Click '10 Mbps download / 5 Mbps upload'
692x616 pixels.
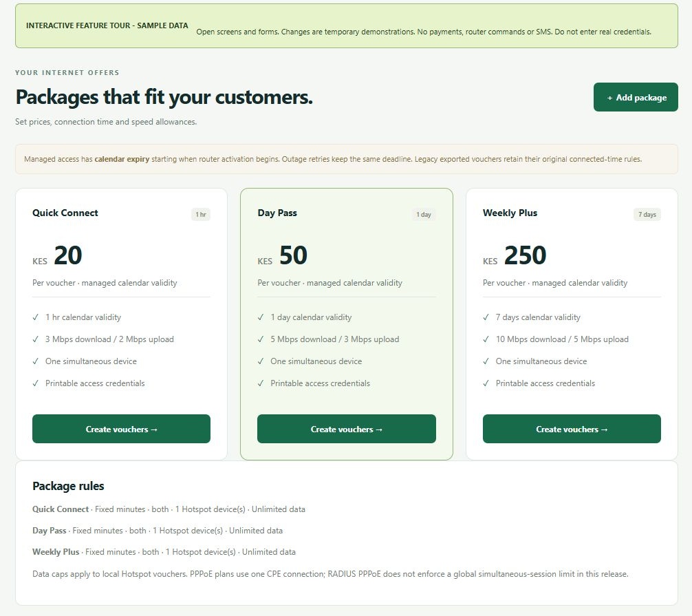point(562,339)
